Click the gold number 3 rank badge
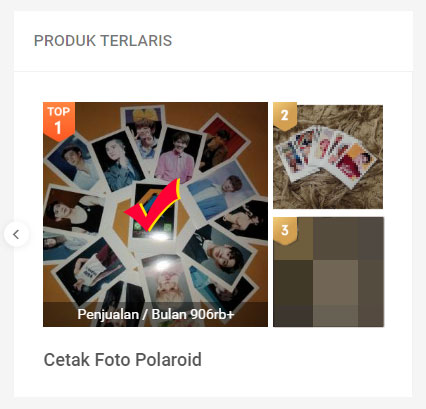The width and height of the screenshot is (426, 409). pos(285,231)
